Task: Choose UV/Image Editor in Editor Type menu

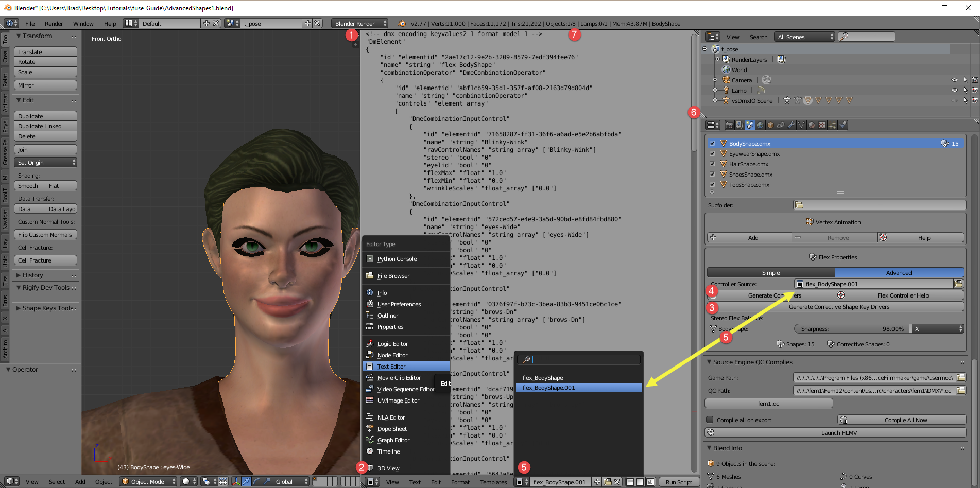Action: (406, 400)
